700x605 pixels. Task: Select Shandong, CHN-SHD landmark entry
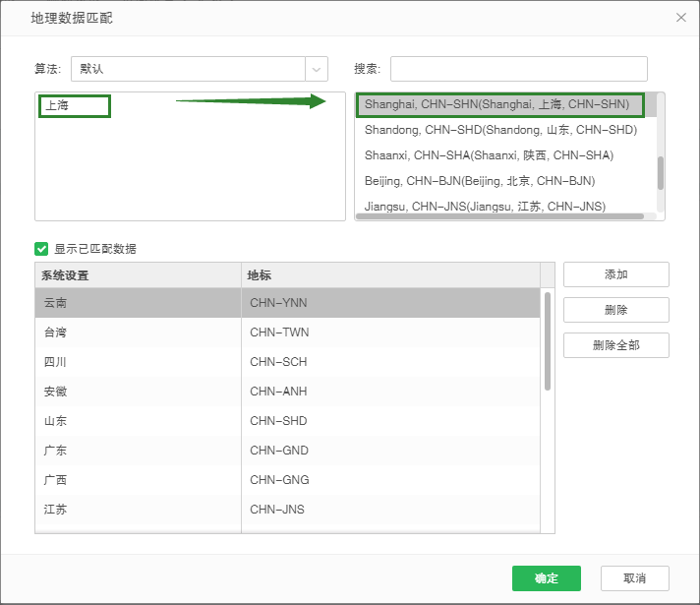click(500, 130)
